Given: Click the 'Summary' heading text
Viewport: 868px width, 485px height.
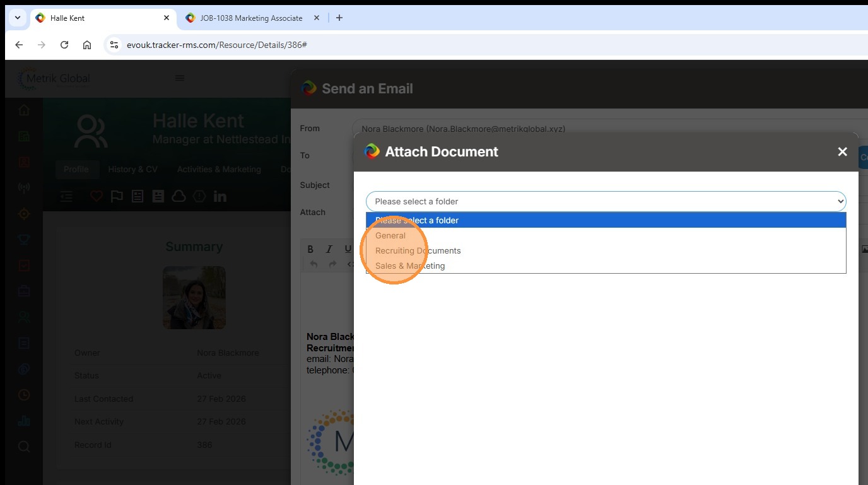Looking at the screenshot, I should point(194,247).
